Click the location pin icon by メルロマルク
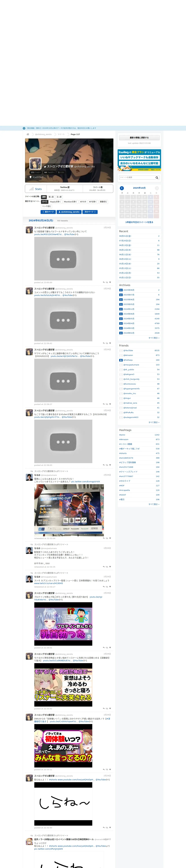The height and width of the screenshot is (868, 186). coord(31,177)
